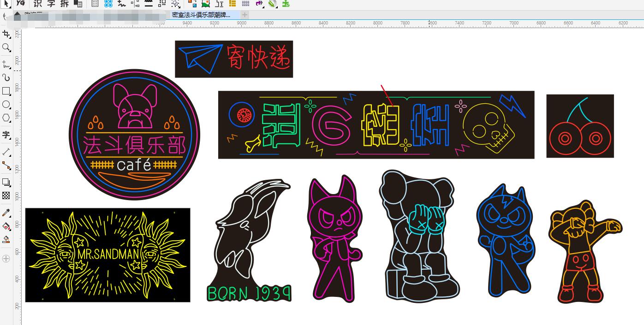Click the picture/image toolbar icon
The height and width of the screenshot is (325, 644).
pos(206,3)
